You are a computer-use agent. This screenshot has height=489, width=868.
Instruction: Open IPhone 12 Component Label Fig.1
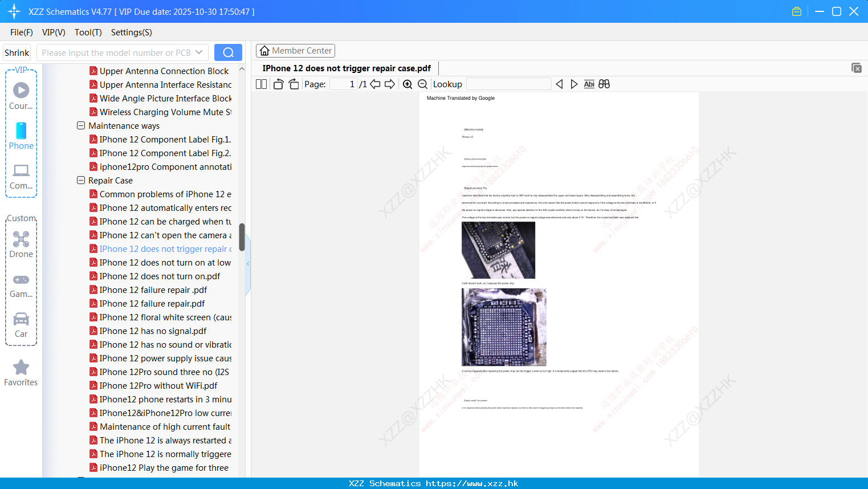[x=161, y=139]
